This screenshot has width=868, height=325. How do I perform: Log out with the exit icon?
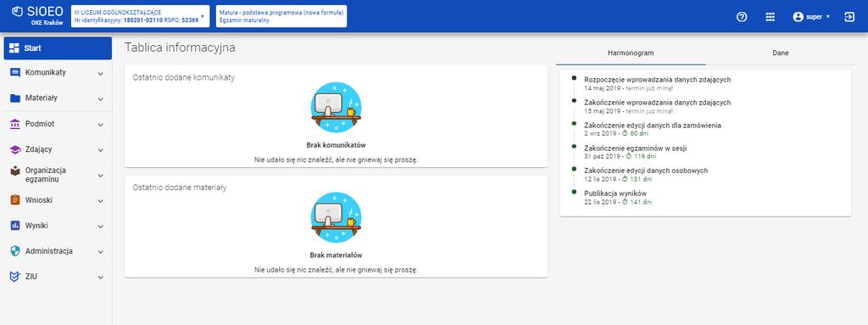tap(849, 17)
